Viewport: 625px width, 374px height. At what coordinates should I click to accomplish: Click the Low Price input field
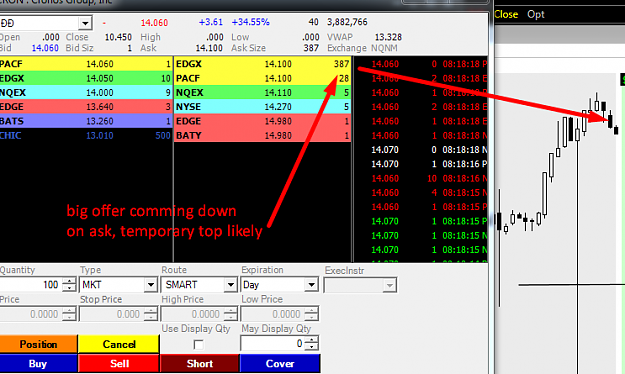[273, 314]
